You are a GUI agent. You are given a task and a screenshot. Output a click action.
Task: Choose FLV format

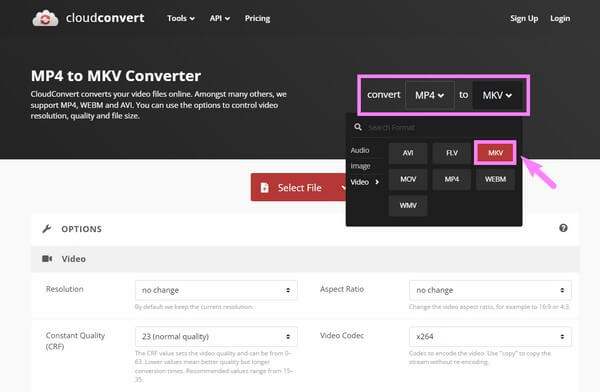pos(452,153)
